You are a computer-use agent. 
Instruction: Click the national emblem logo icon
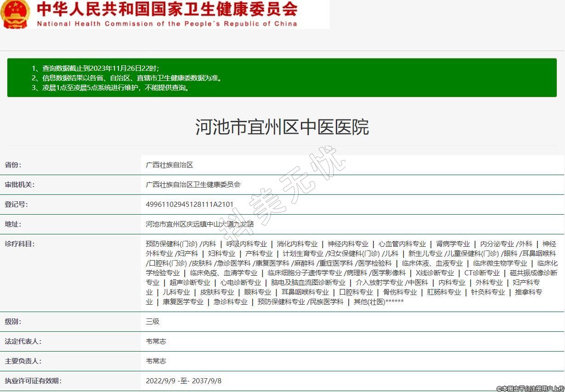(x=15, y=14)
